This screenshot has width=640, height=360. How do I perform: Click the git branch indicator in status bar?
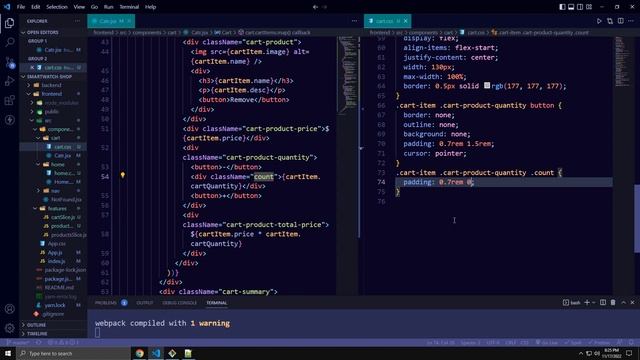point(18,342)
